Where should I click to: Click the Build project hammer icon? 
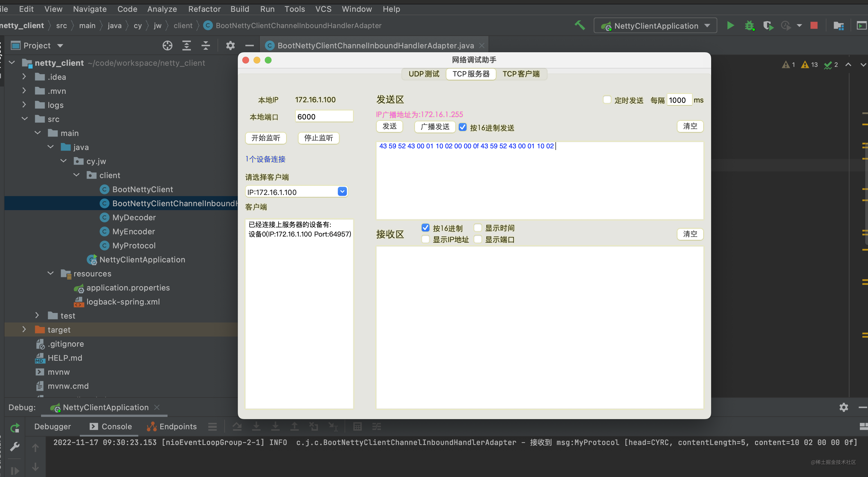(x=580, y=26)
